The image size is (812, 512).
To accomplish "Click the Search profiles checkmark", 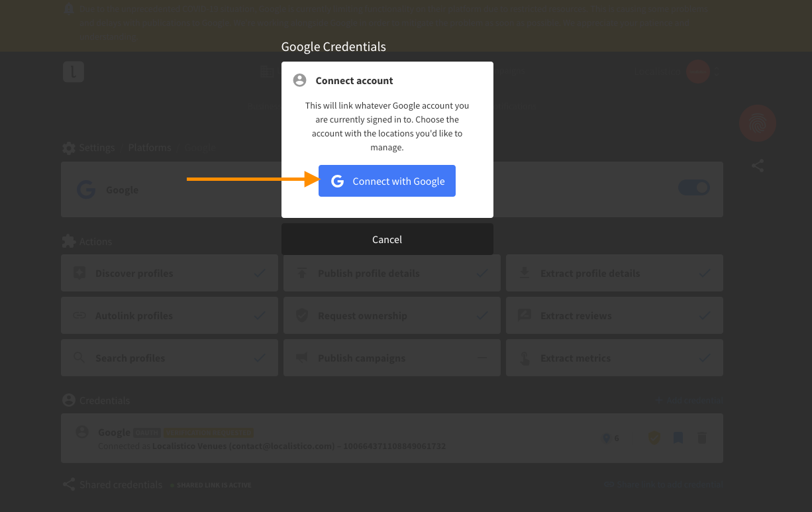I will (260, 358).
